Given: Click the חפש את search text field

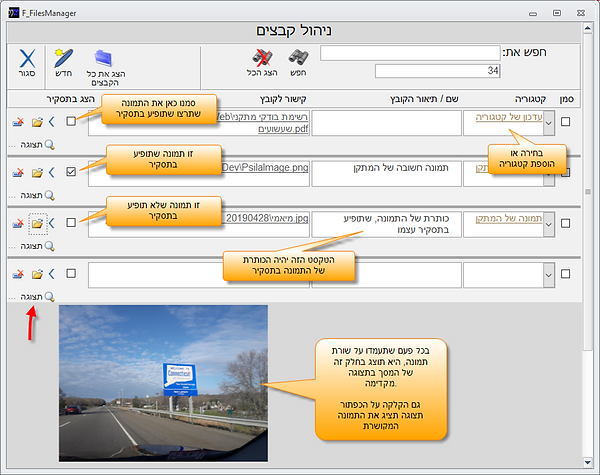Looking at the screenshot, I should pyautogui.click(x=410, y=53).
